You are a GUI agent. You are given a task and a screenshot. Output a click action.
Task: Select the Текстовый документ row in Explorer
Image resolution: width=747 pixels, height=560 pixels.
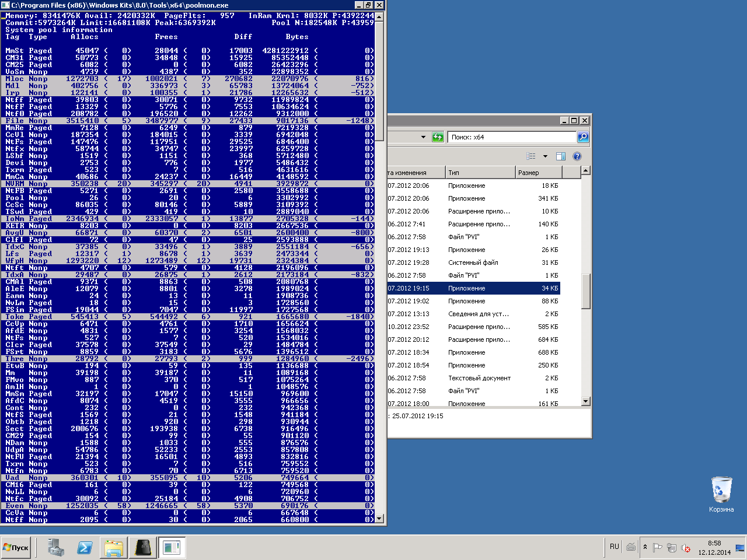tap(474, 378)
